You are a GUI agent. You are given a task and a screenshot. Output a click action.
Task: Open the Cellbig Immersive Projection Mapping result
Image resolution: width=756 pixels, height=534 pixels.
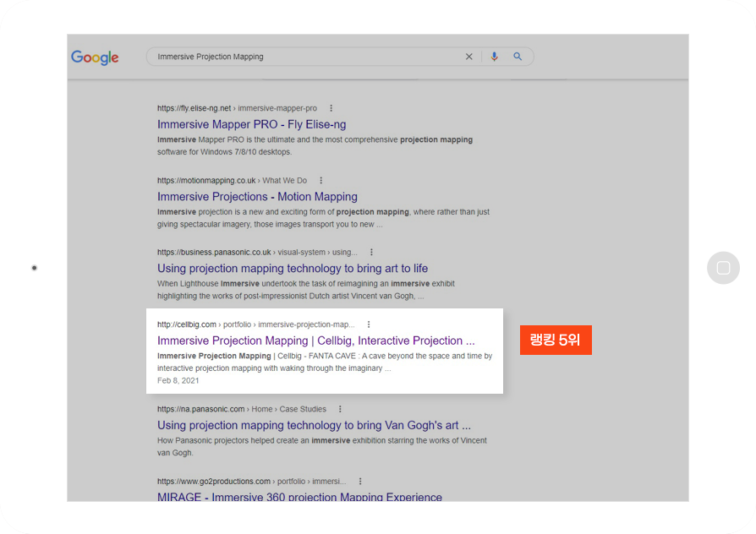(x=315, y=341)
